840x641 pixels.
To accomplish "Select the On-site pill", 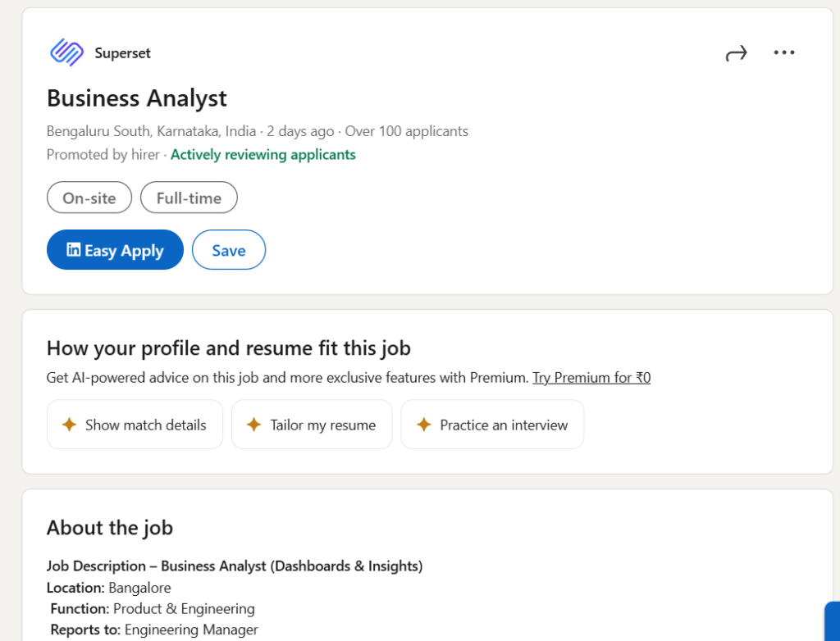I will pos(89,198).
